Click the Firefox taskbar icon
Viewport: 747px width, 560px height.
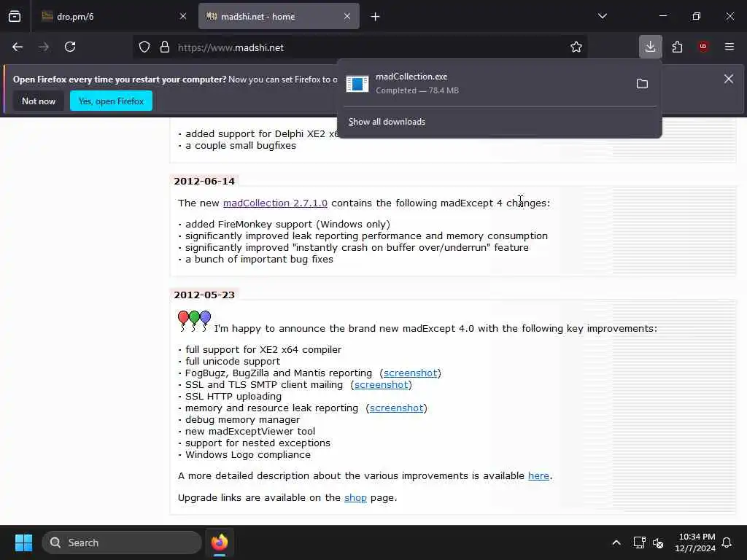(220, 542)
